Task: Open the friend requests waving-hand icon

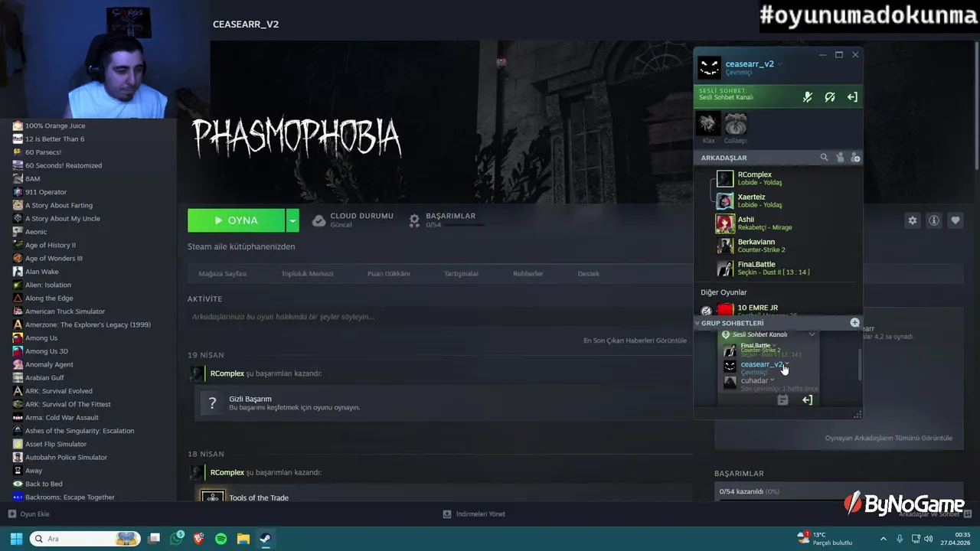Action: pyautogui.click(x=840, y=158)
